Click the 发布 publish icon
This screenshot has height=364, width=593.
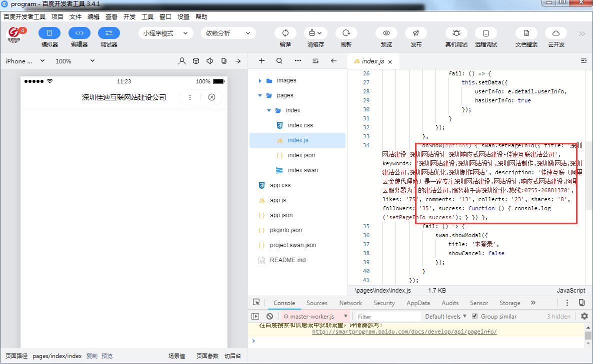(x=416, y=33)
